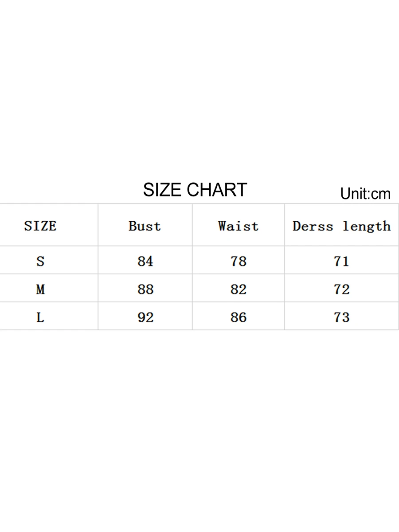Click the SIZE CHART title text

(195, 190)
